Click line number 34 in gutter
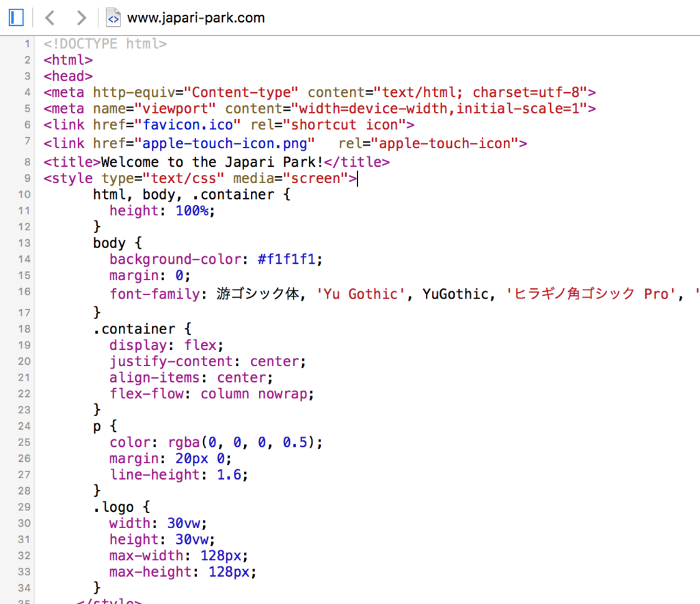Screen dimensions: 700x604 pos(24,588)
